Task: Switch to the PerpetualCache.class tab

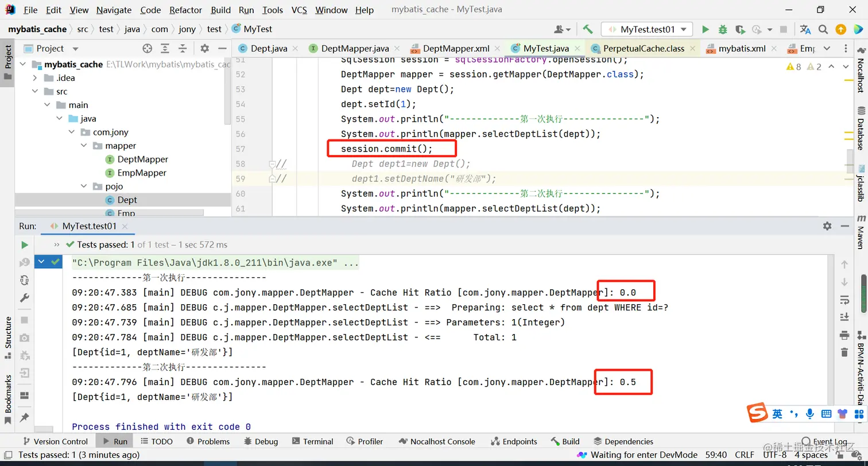Action: (x=644, y=48)
